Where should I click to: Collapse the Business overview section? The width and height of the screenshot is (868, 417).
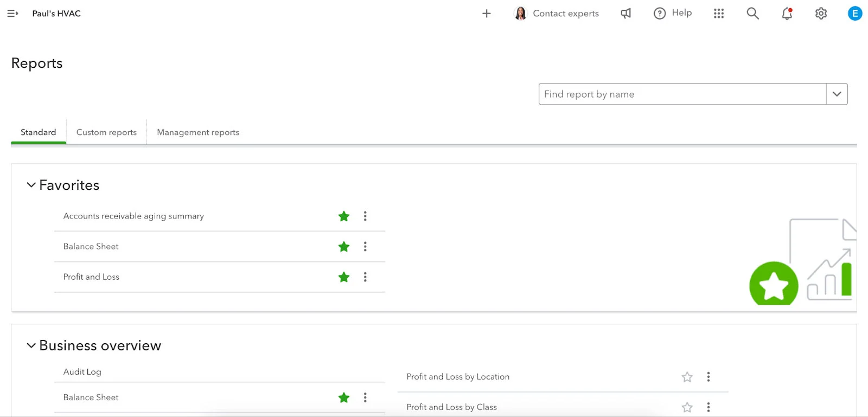(31, 345)
